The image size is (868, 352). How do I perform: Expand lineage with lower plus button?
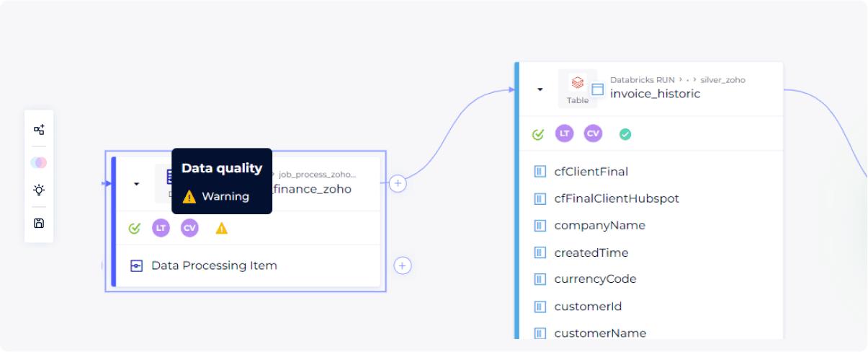(x=403, y=265)
